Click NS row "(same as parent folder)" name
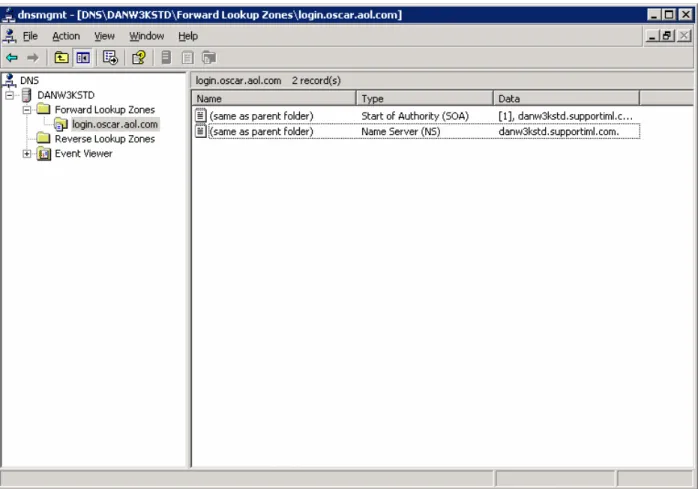This screenshot has width=698, height=489. coord(261,131)
